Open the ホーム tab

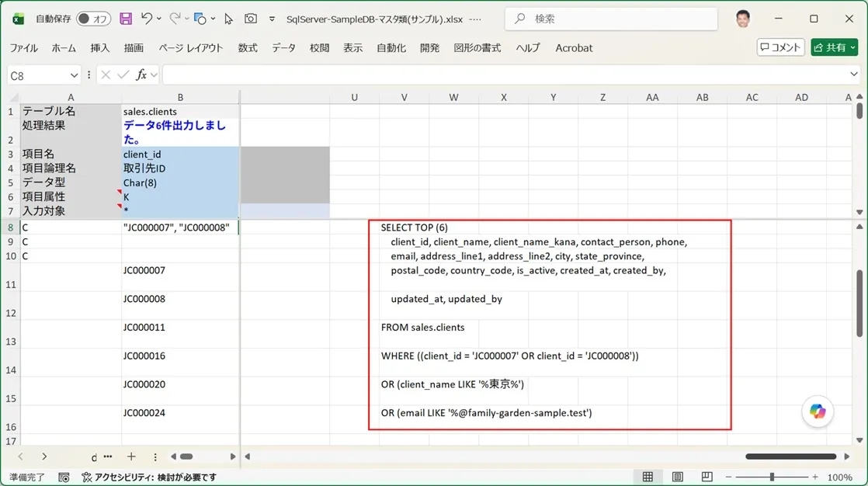64,48
